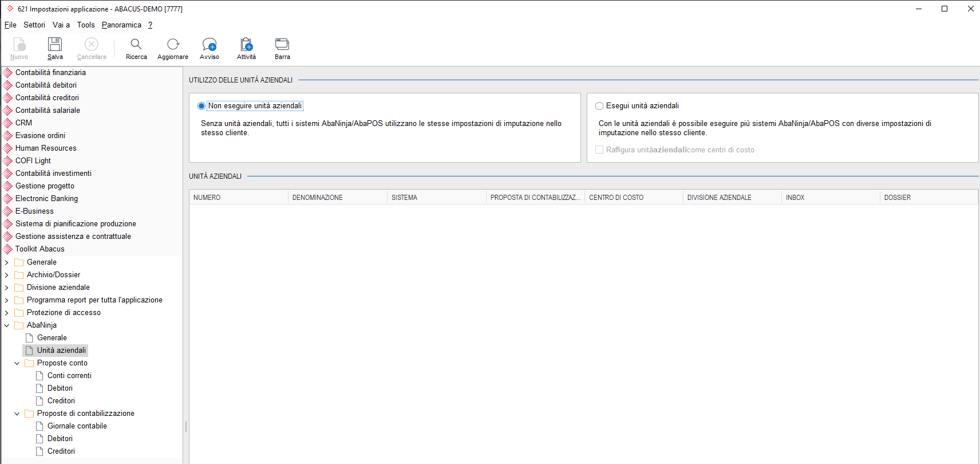Open the Panoramica menu

121,25
